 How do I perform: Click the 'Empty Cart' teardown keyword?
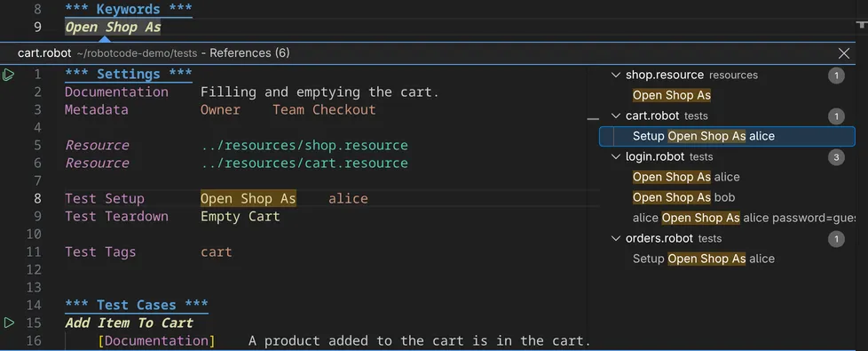[x=241, y=216]
